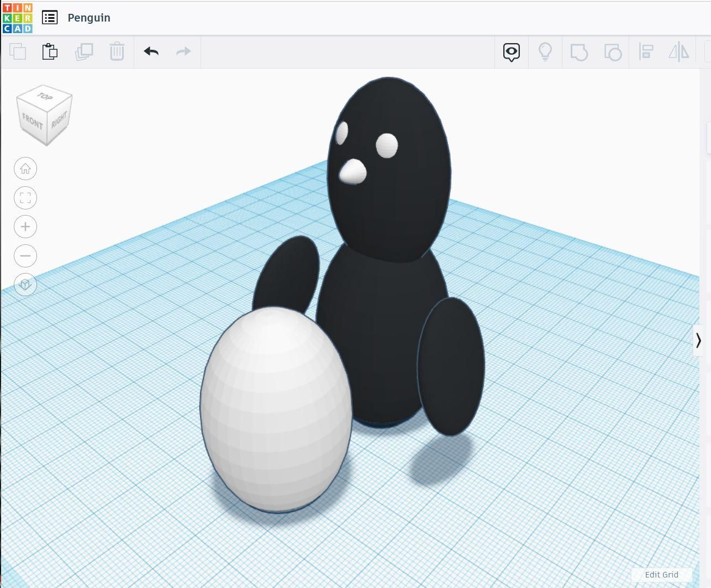Viewport: 711px width, 588px height.
Task: Delete shape using the trash icon
Action: tap(117, 51)
